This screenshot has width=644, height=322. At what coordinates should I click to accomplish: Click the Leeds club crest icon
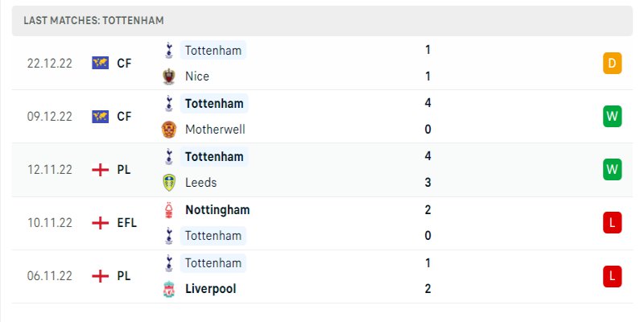pos(169,183)
